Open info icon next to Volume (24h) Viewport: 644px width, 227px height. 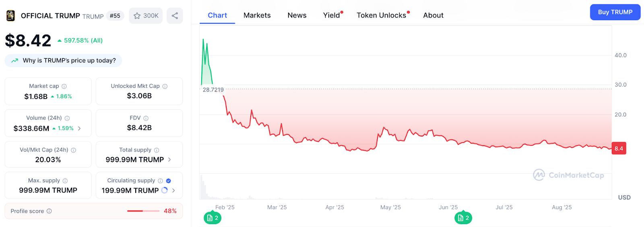coord(67,118)
